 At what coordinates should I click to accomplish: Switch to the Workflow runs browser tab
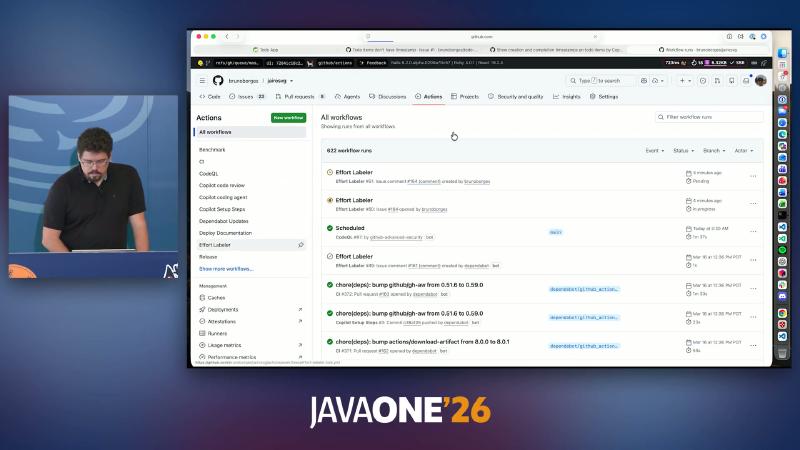[698, 49]
